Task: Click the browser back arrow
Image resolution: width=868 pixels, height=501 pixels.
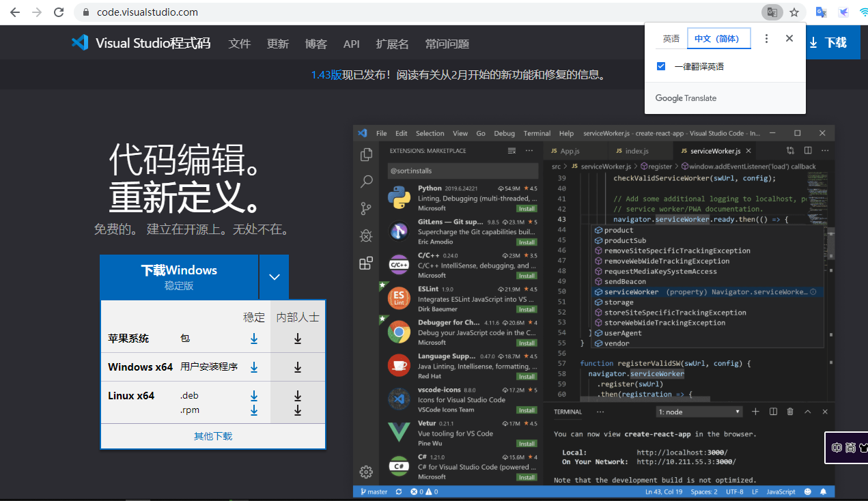Action: coord(15,12)
